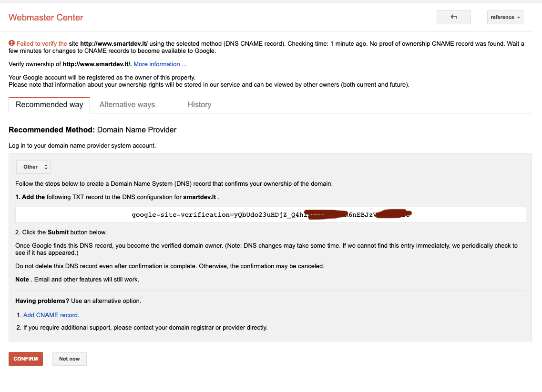
Task: Go to the Webmaster Center title
Action: coord(46,18)
